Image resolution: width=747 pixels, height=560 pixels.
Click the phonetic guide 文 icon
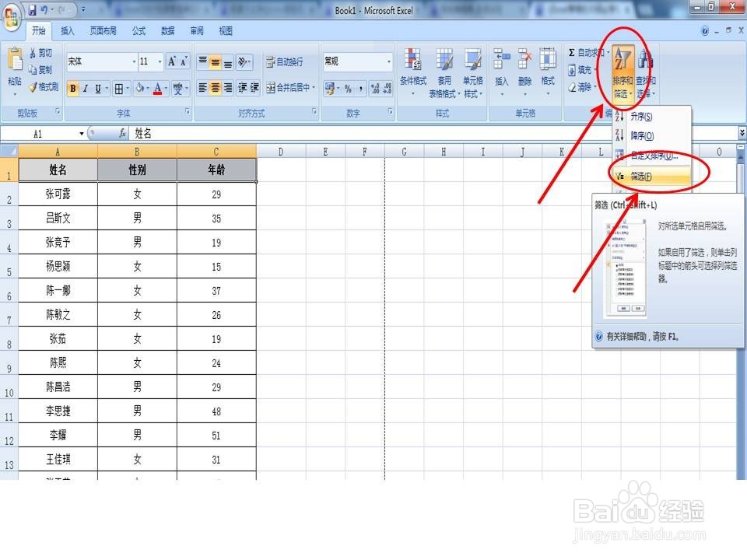pos(177,88)
